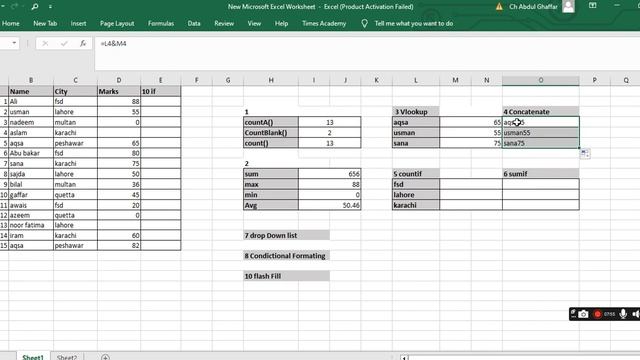Viewport: 640px width, 360px height.
Task: Click the 10 flash Fill cell
Action: (286, 276)
